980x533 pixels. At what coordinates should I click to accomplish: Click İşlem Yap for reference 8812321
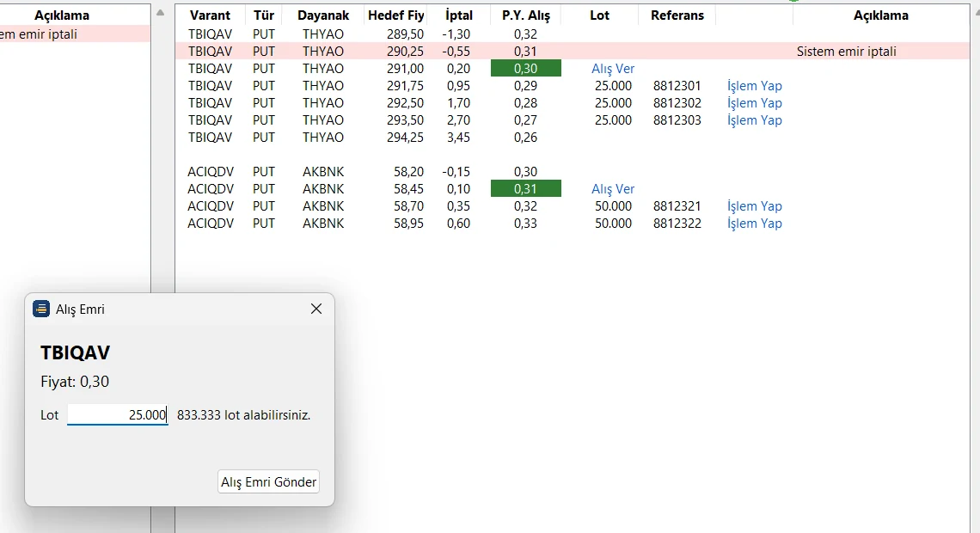pyautogui.click(x=755, y=206)
